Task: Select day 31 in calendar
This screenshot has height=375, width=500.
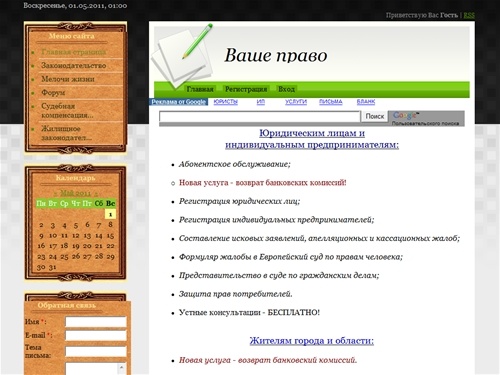Action: click(x=53, y=267)
